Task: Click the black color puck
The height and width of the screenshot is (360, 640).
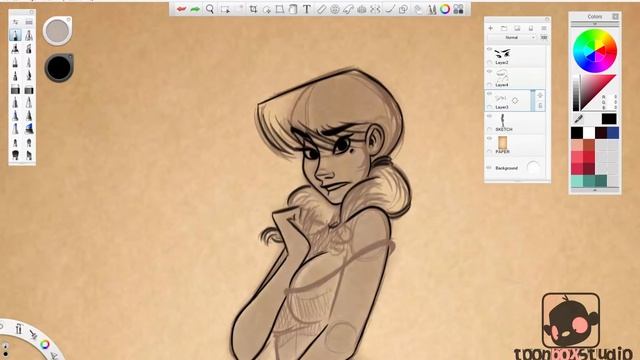Action: click(59, 67)
